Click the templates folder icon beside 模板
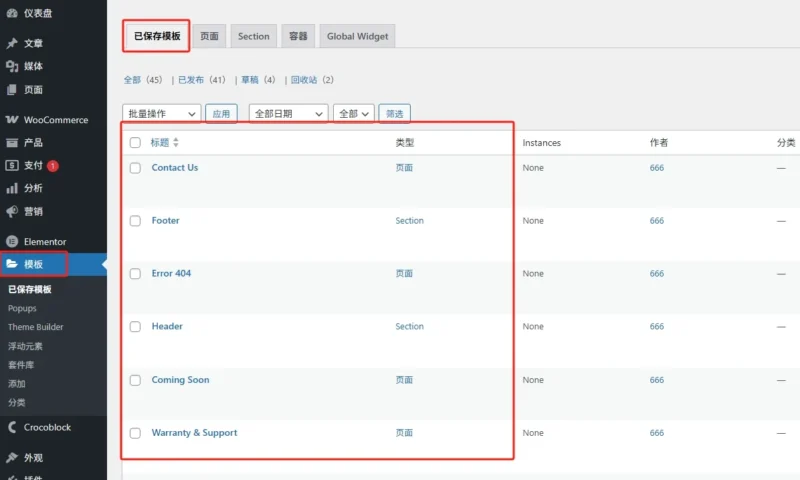This screenshot has width=800, height=480. point(12,264)
